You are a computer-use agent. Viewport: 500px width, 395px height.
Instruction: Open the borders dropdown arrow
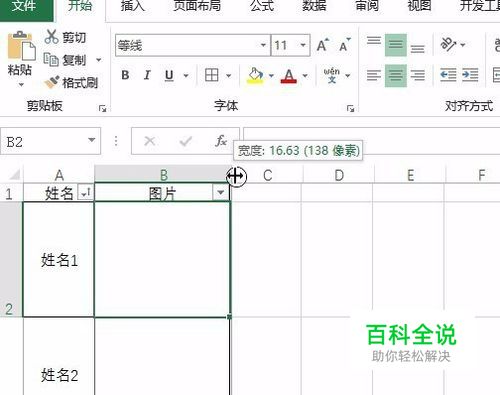click(x=229, y=76)
